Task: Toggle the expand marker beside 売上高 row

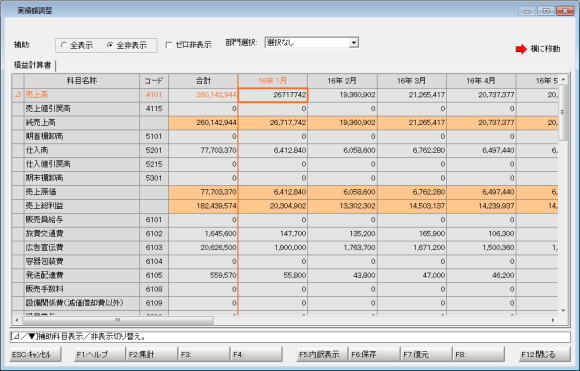Action: coord(18,95)
